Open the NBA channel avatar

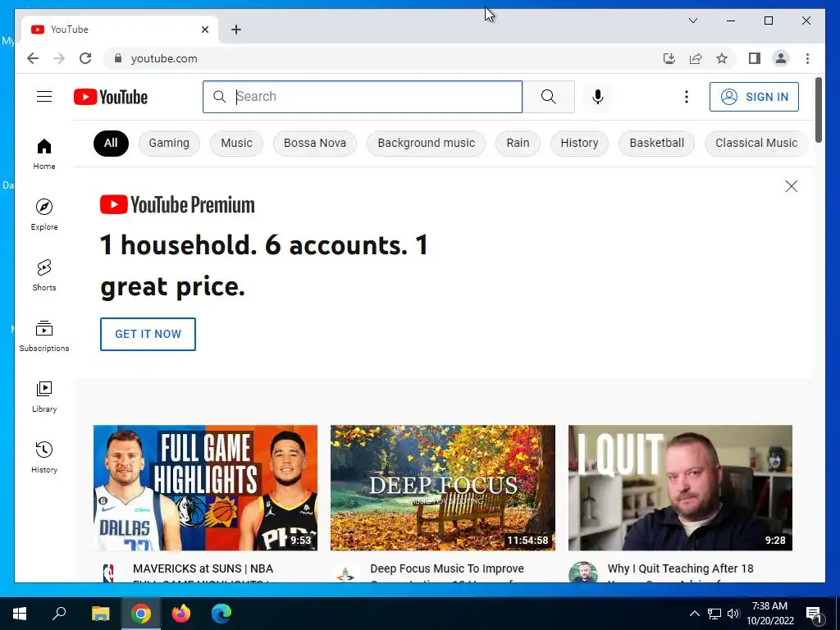109,573
